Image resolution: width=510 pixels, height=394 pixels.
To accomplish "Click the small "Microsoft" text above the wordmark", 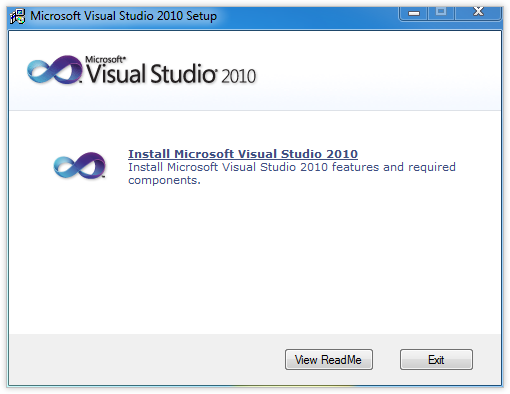I will click(105, 59).
